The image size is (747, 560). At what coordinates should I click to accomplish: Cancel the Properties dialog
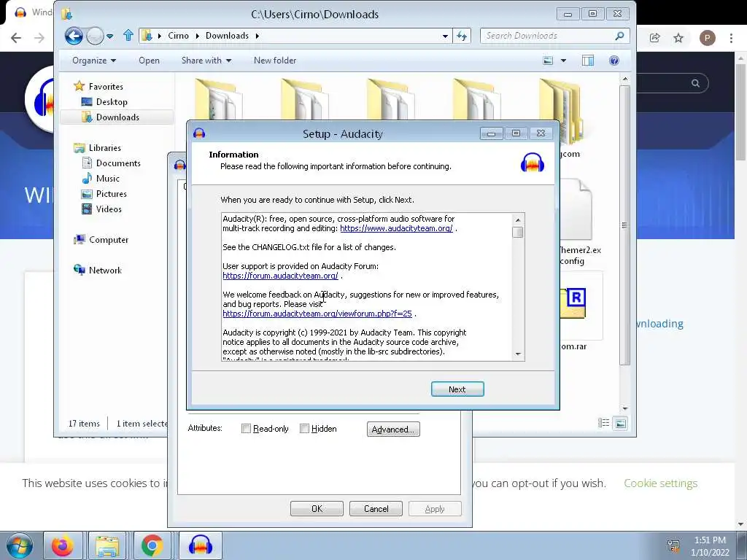point(376,508)
